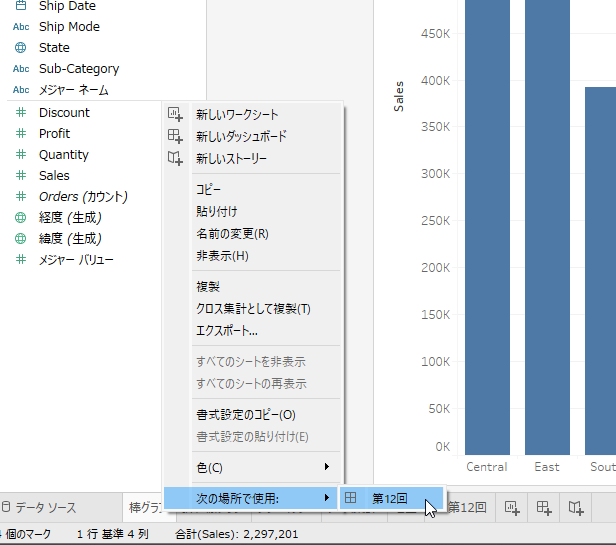The height and width of the screenshot is (545, 616).
Task: Click the dashboard icon beside 第12回 submenu item
Action: coord(351,497)
